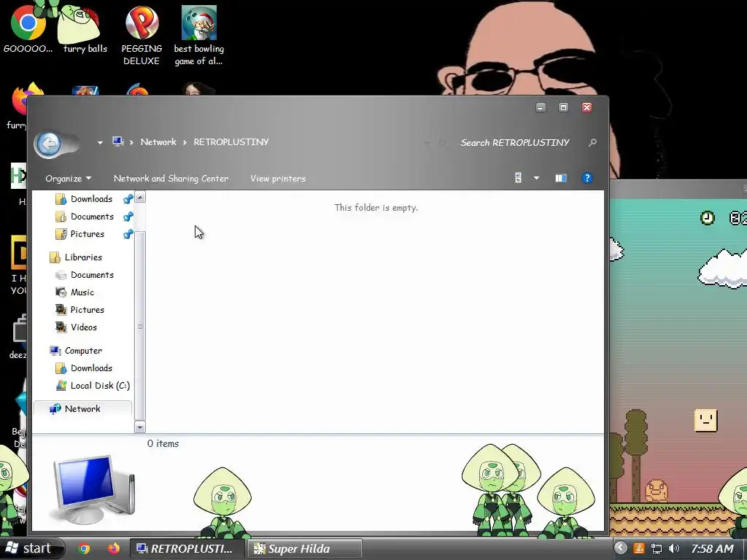This screenshot has width=747, height=560.
Task: Click the 7:58 AM clock
Action: [x=712, y=548]
